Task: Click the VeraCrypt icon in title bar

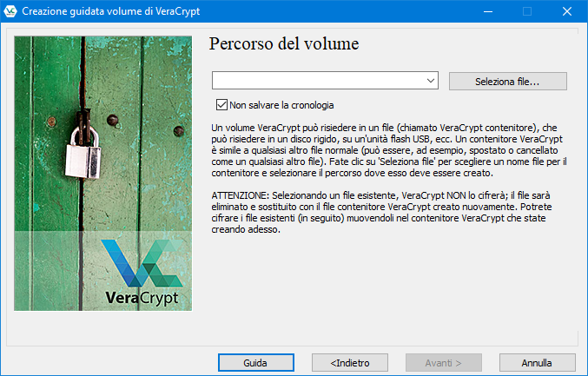Action: (x=10, y=11)
